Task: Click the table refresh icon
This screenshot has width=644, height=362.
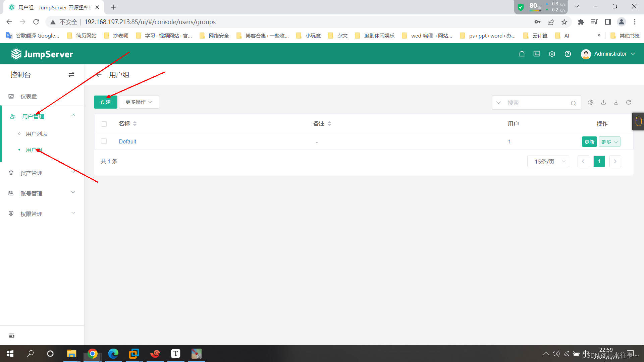Action: (629, 103)
